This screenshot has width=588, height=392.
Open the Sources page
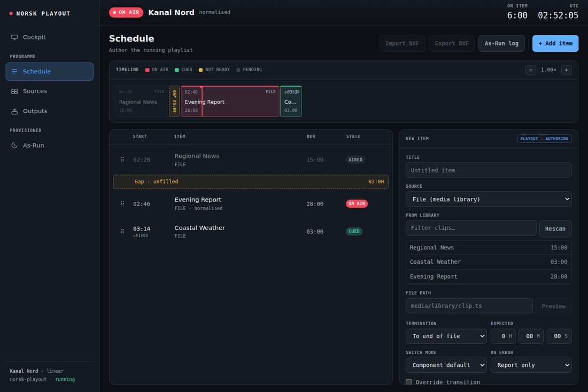(x=50, y=91)
